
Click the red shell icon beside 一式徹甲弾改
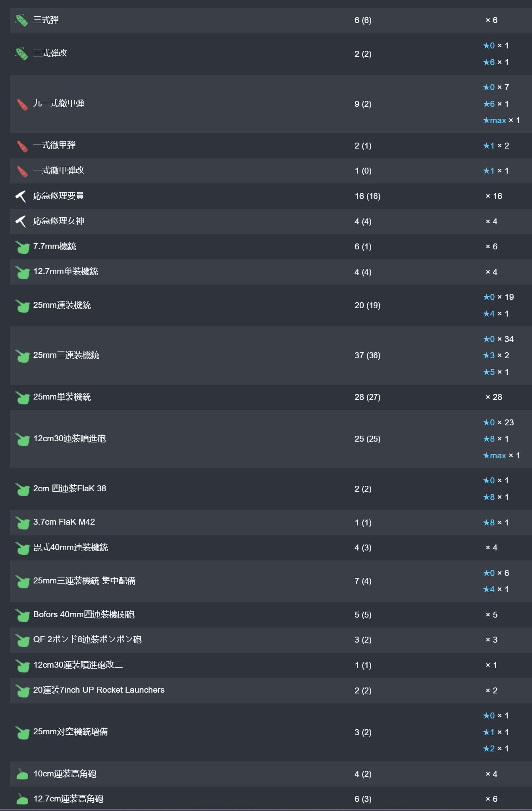point(22,171)
